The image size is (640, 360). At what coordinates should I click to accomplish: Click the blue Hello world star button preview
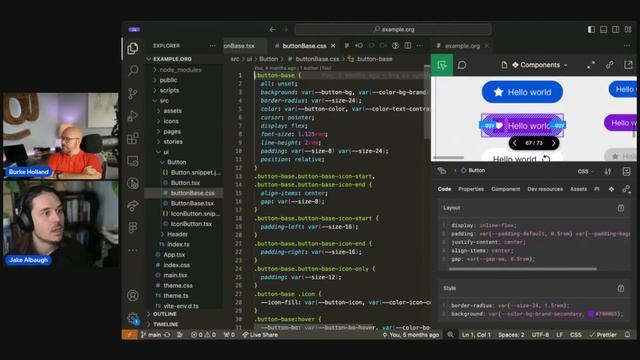pos(522,92)
